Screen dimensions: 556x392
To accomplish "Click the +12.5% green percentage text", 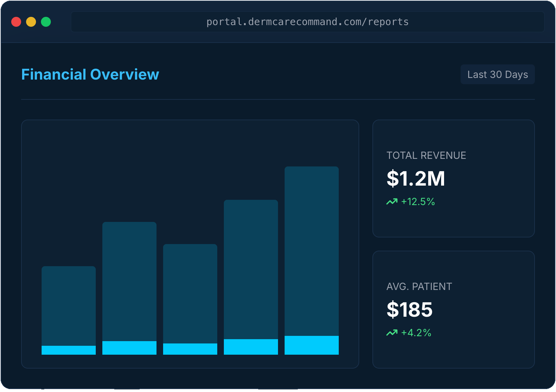I will (418, 201).
